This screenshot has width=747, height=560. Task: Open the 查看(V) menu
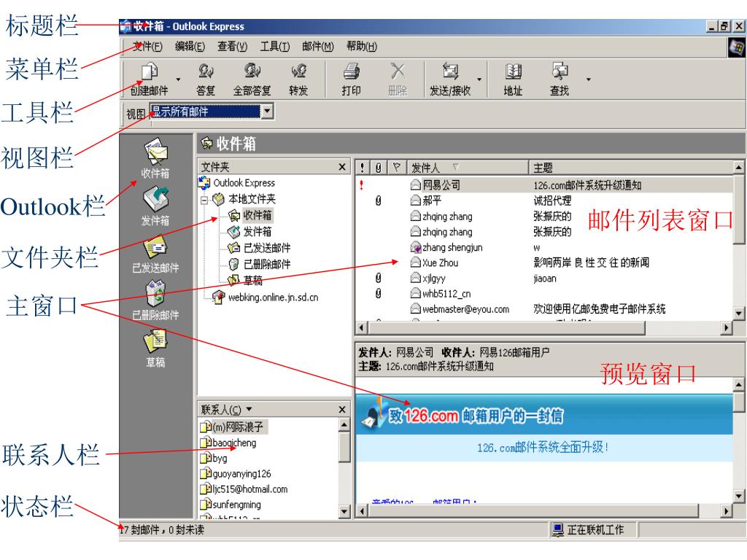point(233,47)
